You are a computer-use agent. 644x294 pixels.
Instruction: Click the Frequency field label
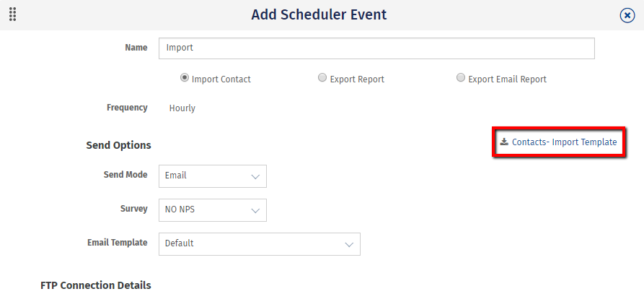click(127, 108)
